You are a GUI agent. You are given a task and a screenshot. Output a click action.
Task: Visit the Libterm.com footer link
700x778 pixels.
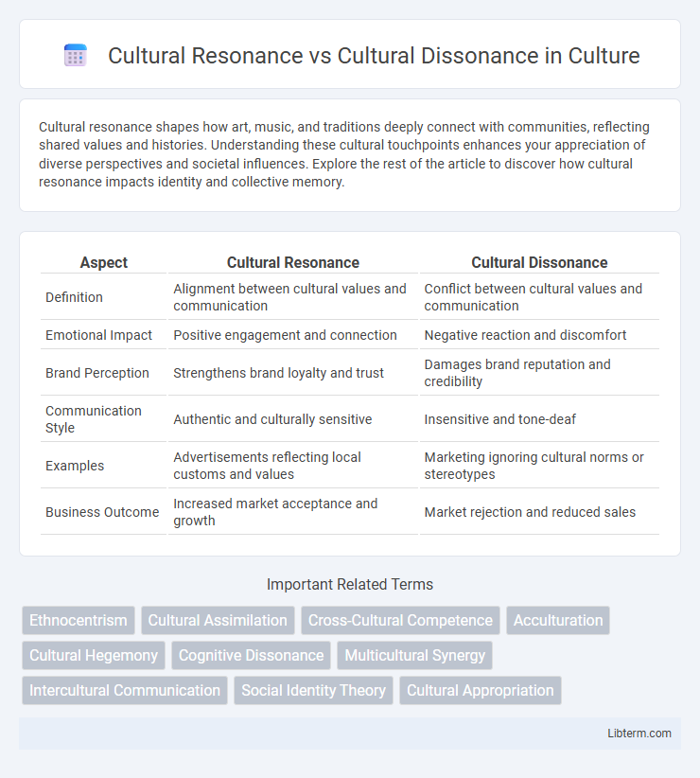639,734
